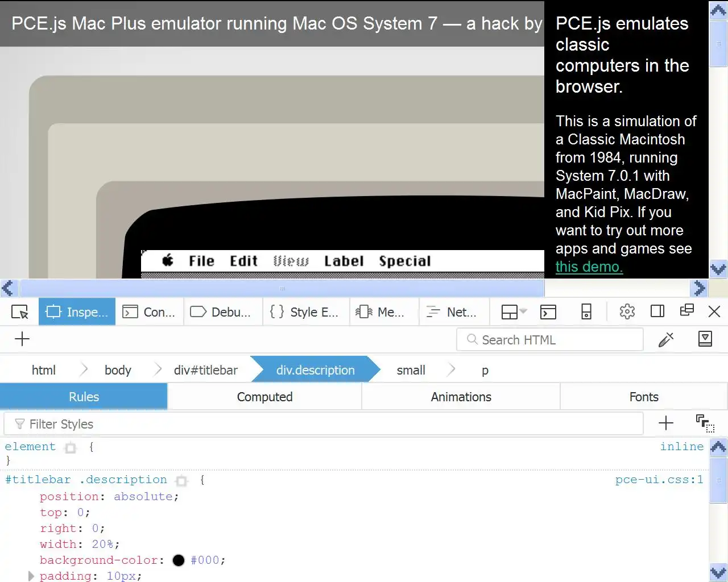Open the black background-color swatch
Image resolution: width=728 pixels, height=582 pixels.
click(179, 560)
